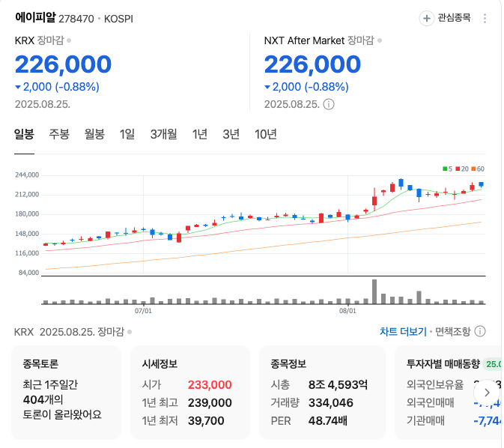Show the 1년 chart
Image resolution: width=504 pixels, height=448 pixels.
tap(200, 134)
